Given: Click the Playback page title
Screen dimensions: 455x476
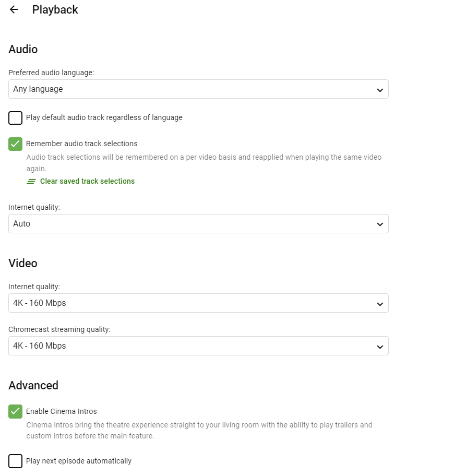Looking at the screenshot, I should [55, 10].
